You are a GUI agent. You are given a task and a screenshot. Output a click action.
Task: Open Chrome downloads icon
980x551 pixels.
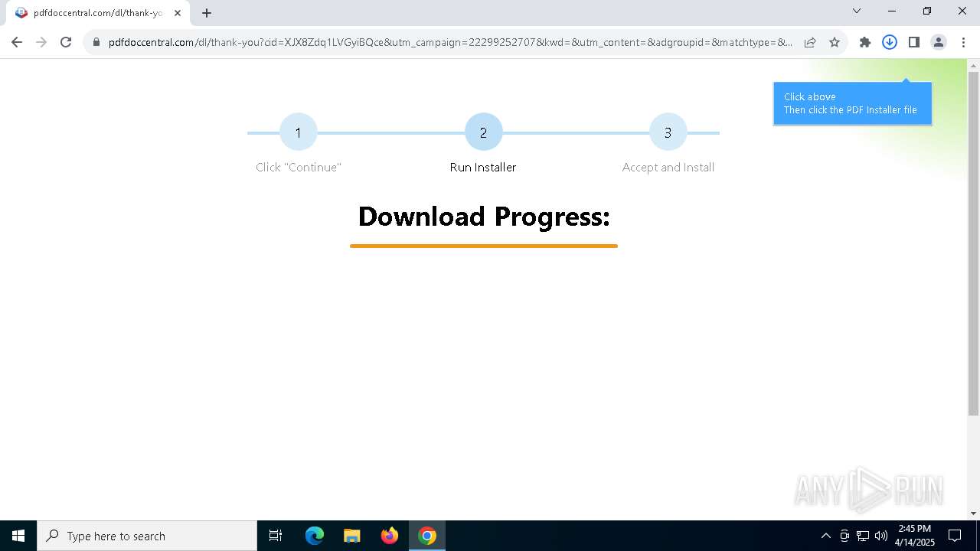(890, 42)
